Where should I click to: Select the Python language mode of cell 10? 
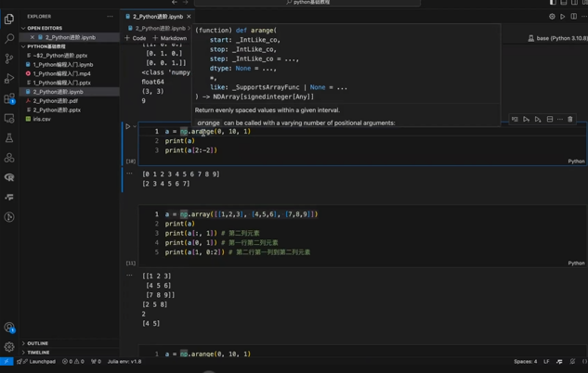[x=576, y=161]
